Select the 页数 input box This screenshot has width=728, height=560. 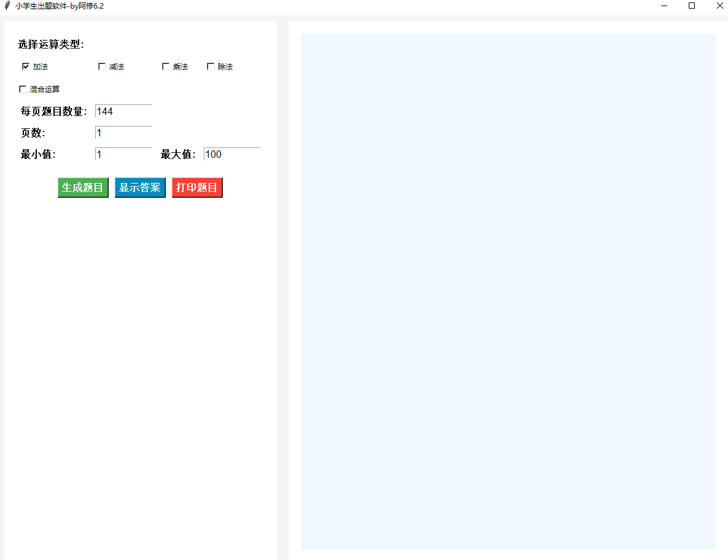(x=123, y=133)
